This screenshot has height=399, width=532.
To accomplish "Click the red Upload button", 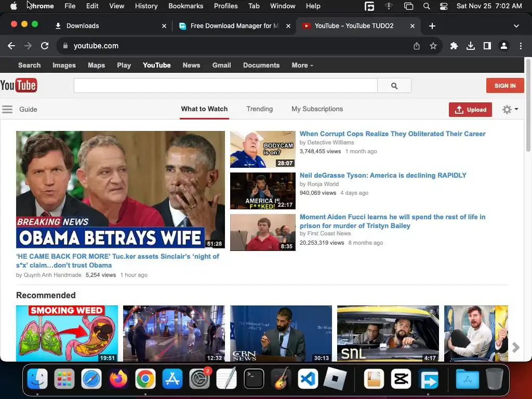I will [470, 110].
